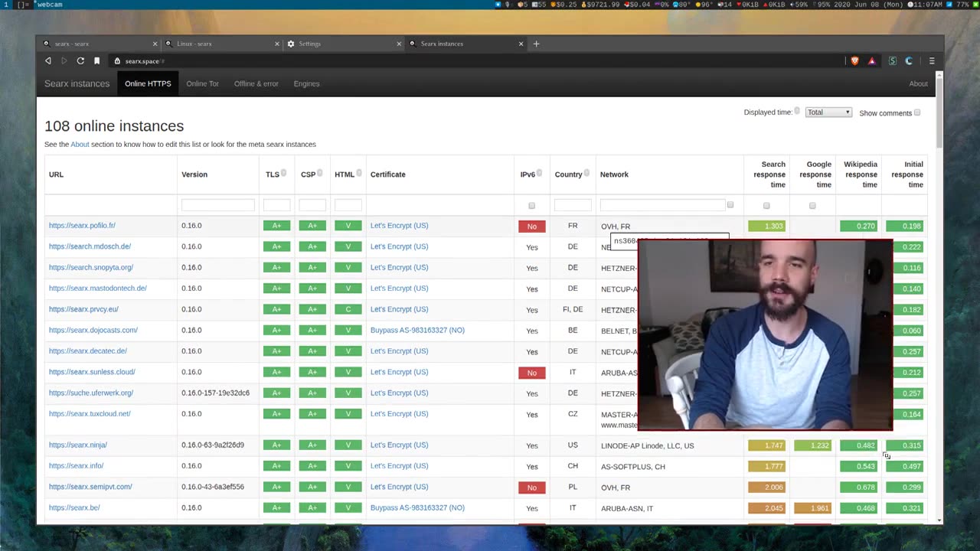Click the bookmark icon in the toolbar
The width and height of the screenshot is (980, 551).
(96, 60)
